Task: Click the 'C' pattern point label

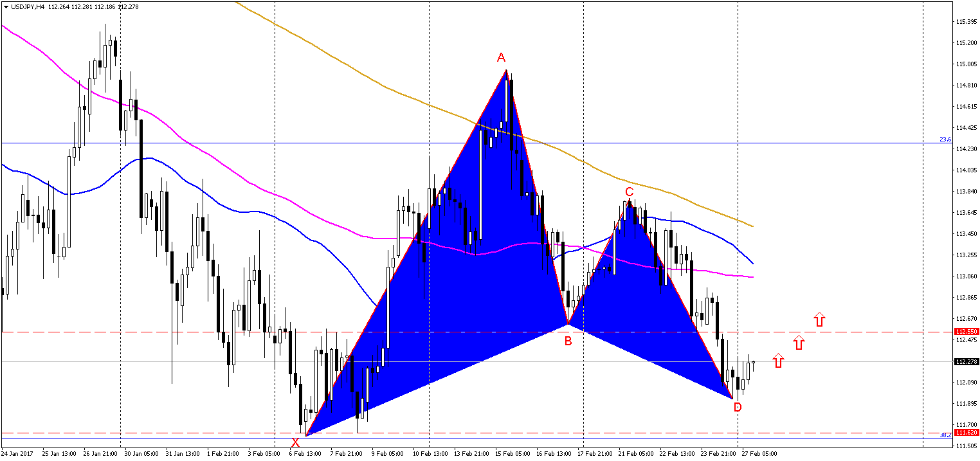Action: 628,192
